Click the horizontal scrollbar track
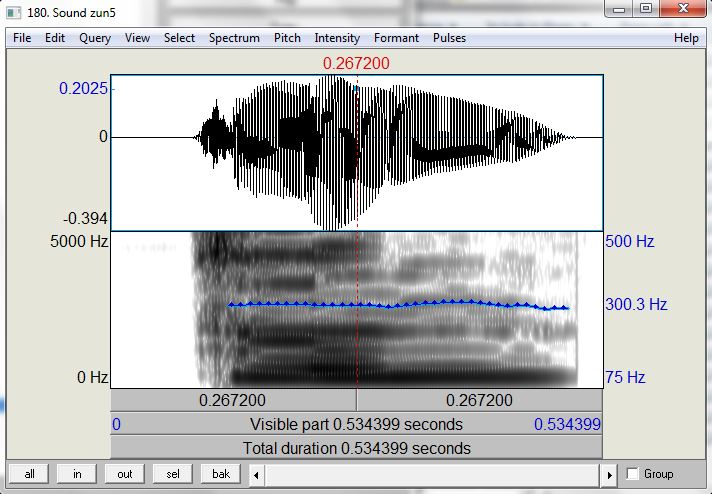 pos(433,475)
